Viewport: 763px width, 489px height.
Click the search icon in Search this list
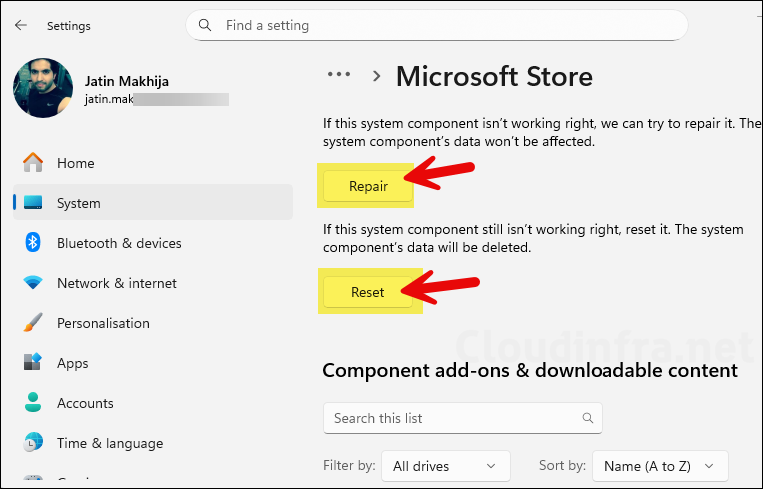pos(588,418)
